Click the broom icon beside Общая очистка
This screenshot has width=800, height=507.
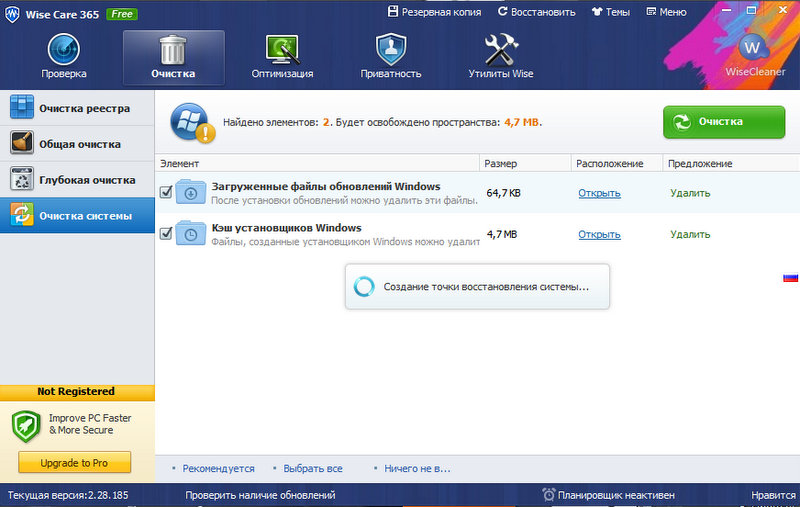point(22,142)
